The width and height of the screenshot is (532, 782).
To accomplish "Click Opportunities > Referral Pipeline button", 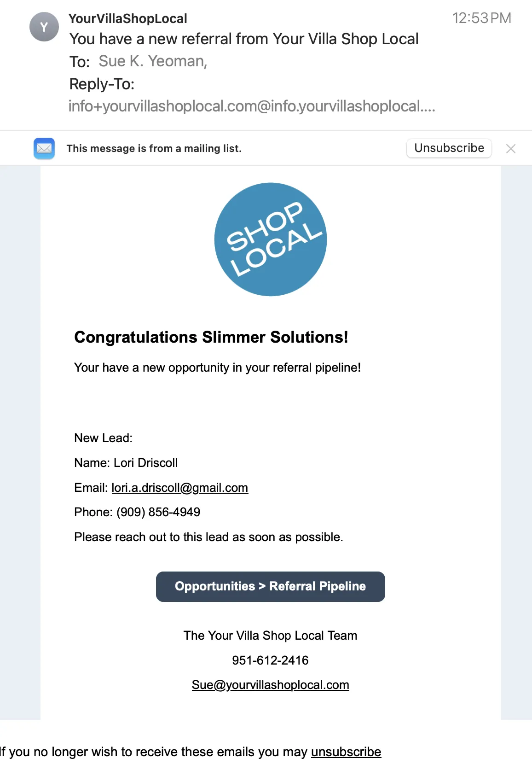I will point(270,586).
